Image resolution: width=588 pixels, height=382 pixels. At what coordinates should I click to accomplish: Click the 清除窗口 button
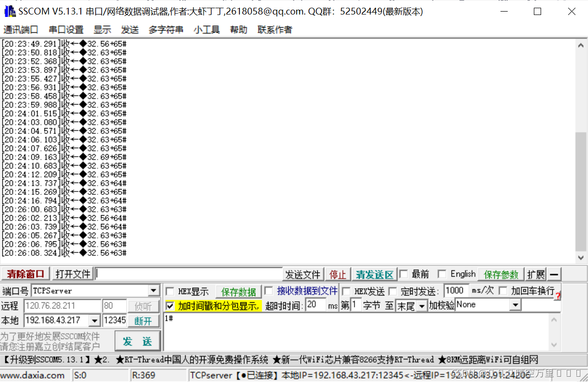click(26, 274)
